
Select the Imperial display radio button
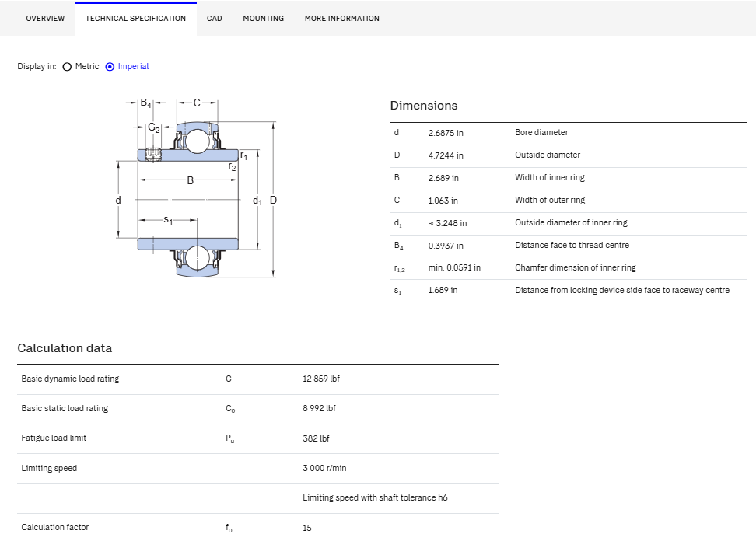tap(110, 67)
